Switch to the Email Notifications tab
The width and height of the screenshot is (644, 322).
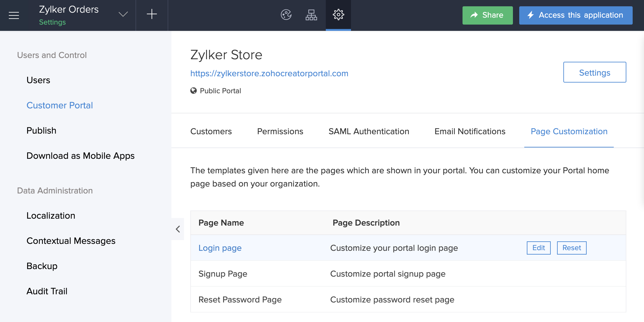point(469,131)
